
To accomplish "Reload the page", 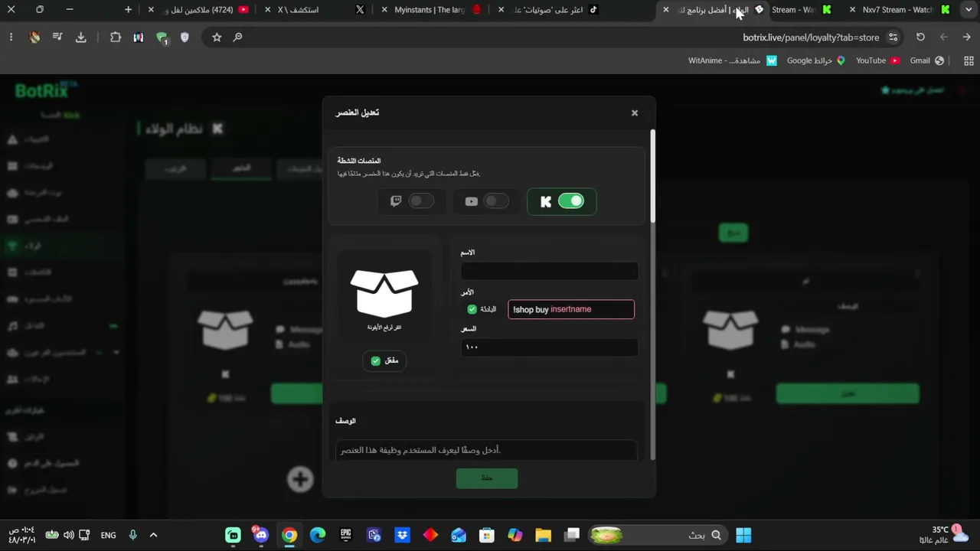I will [x=920, y=37].
